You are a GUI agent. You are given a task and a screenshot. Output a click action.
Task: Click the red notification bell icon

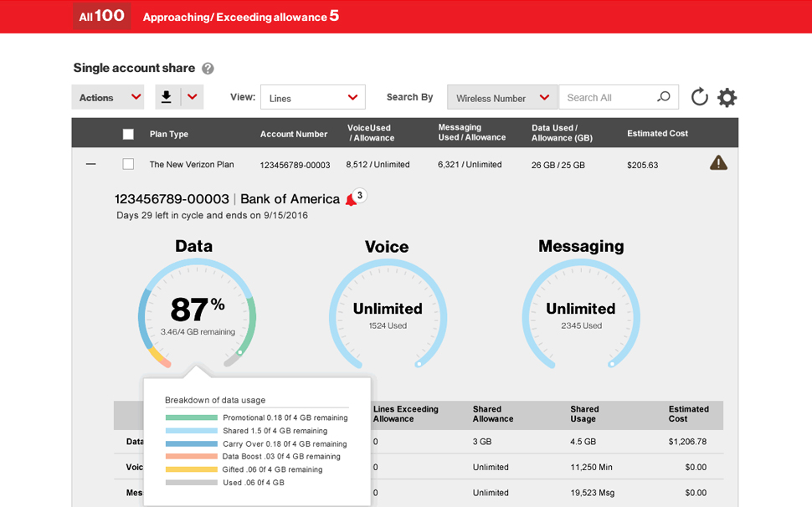point(350,200)
